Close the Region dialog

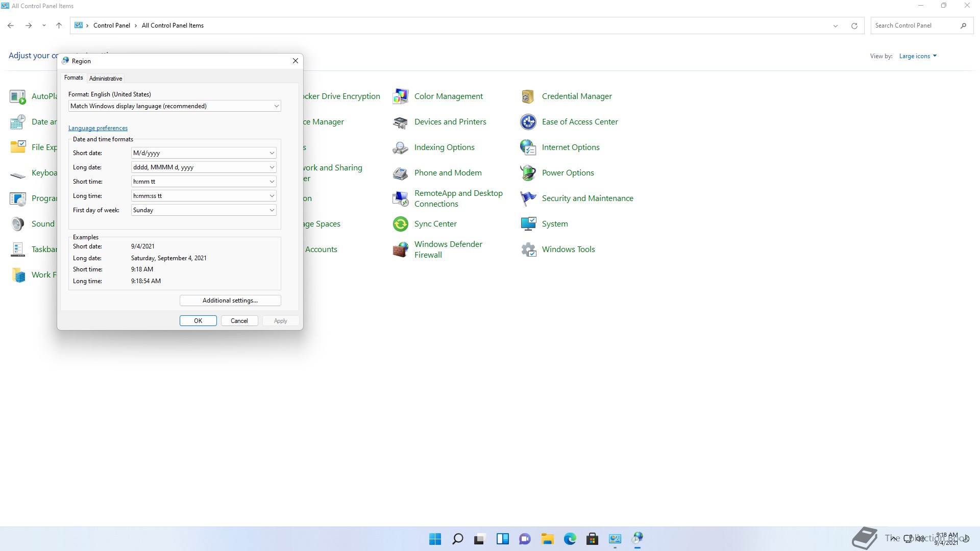pos(296,61)
